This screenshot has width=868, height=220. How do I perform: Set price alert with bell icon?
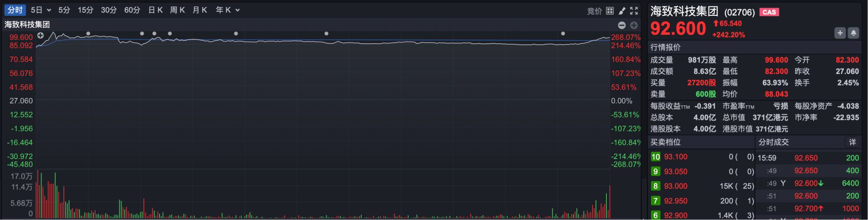pos(854,33)
